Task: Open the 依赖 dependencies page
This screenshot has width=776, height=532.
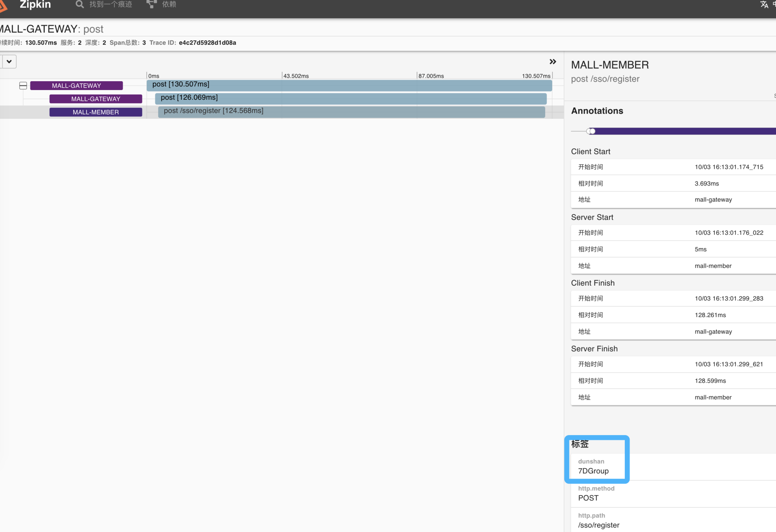Action: (x=169, y=4)
